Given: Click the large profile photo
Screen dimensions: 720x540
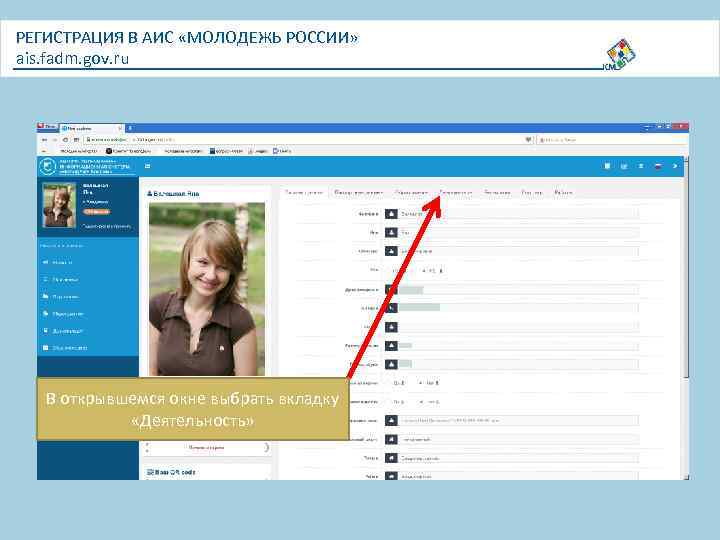Looking at the screenshot, I should (x=207, y=289).
